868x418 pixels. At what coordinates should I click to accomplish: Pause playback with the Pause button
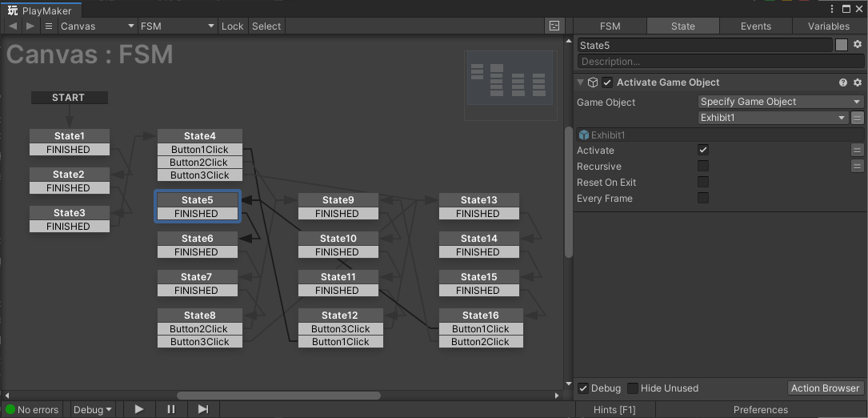pyautogui.click(x=171, y=409)
